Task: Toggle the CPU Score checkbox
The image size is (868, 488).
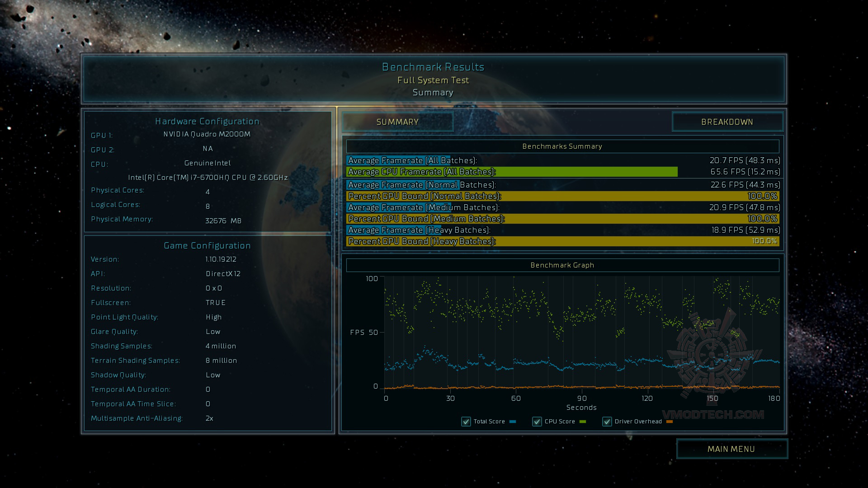Action: pos(537,422)
